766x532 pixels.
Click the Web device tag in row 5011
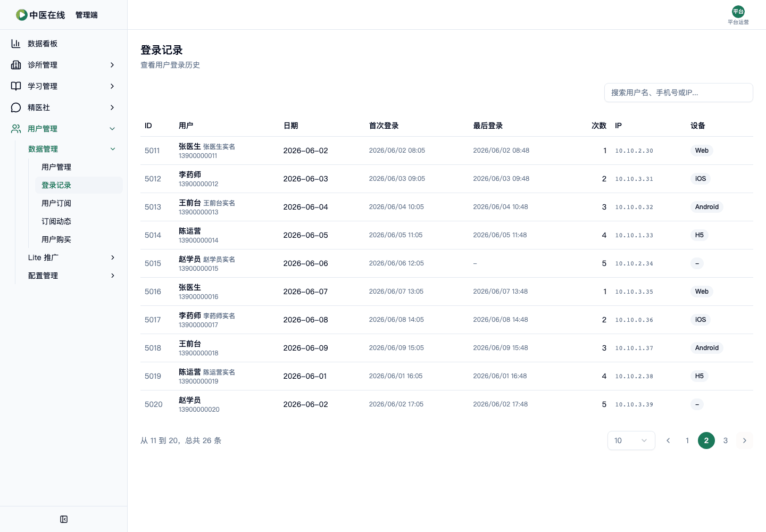point(702,151)
